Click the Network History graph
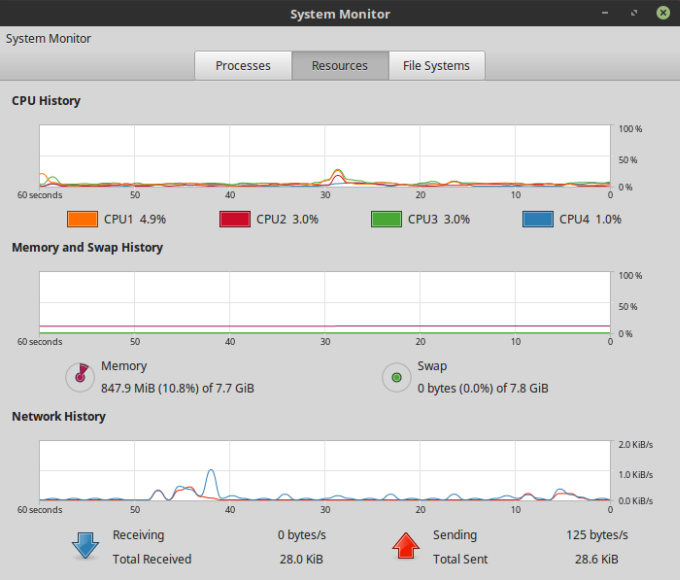680x580 pixels. coord(325,471)
